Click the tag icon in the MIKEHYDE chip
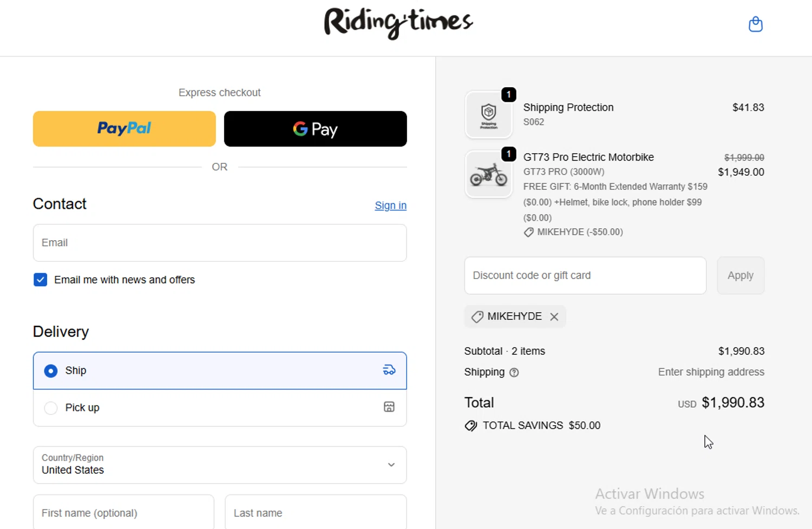Screen dimensions: 812x529 click(x=477, y=317)
